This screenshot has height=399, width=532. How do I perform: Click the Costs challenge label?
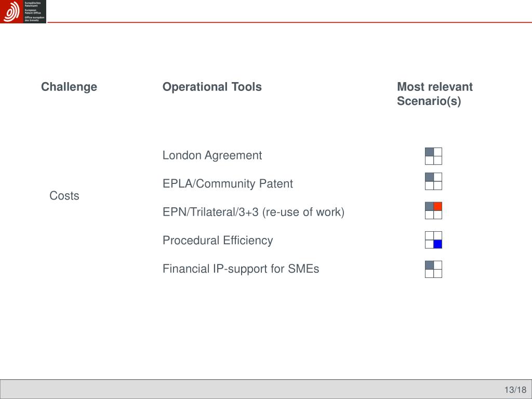point(64,196)
